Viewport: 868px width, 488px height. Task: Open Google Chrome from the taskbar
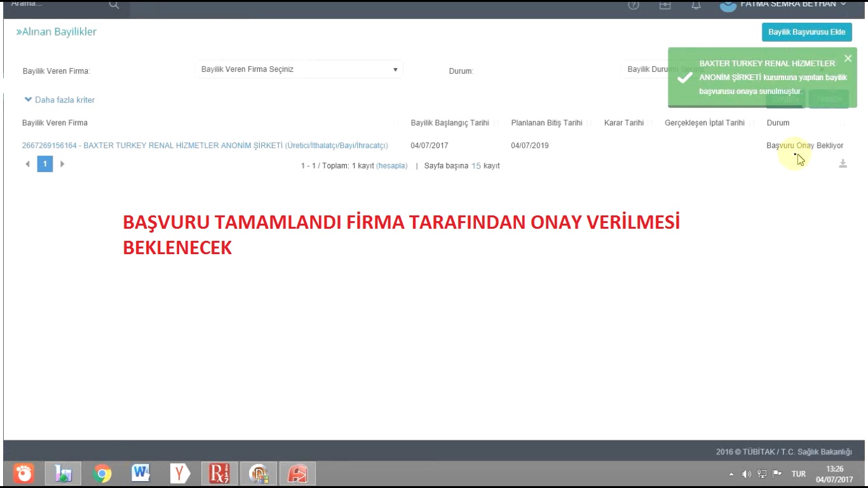click(x=102, y=473)
